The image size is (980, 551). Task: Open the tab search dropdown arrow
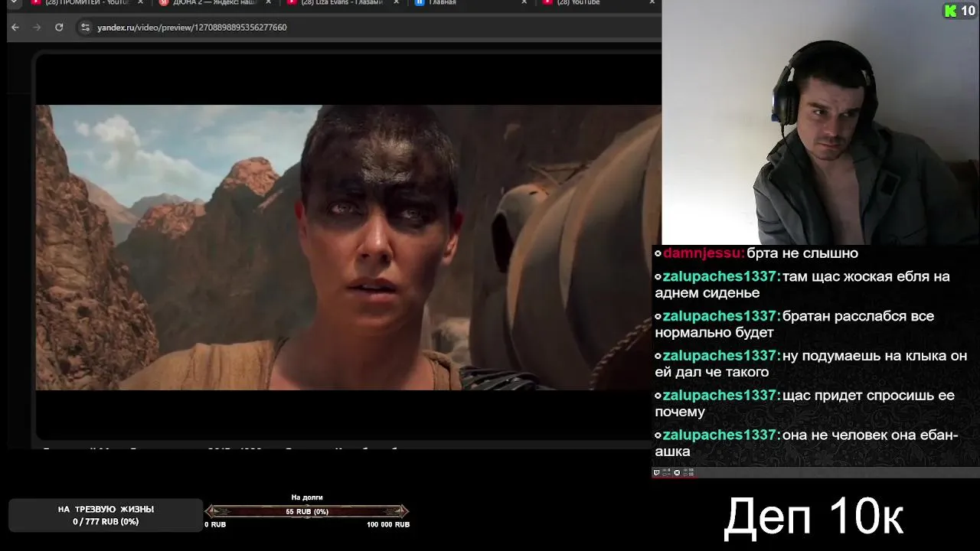(x=14, y=2)
